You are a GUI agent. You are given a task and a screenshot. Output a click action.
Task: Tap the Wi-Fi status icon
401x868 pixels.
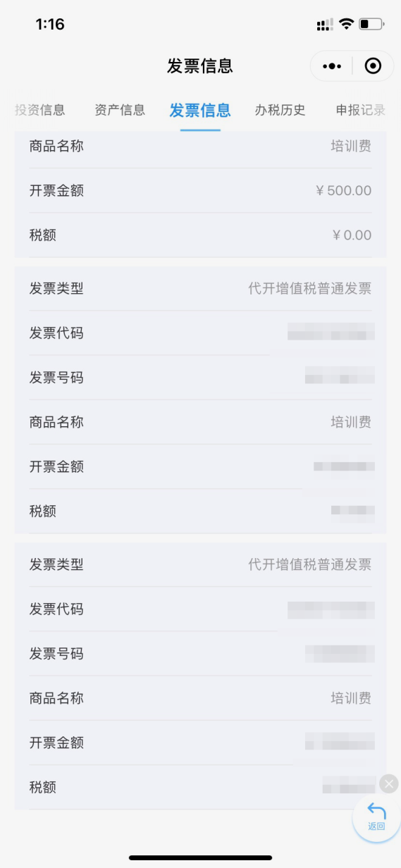(346, 24)
